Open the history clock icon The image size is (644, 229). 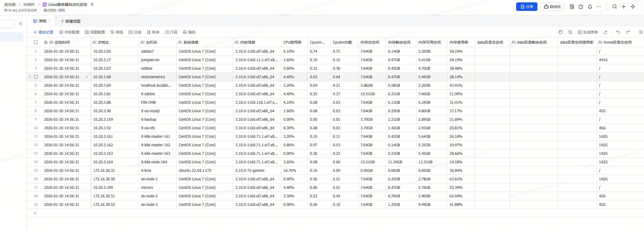click(570, 32)
